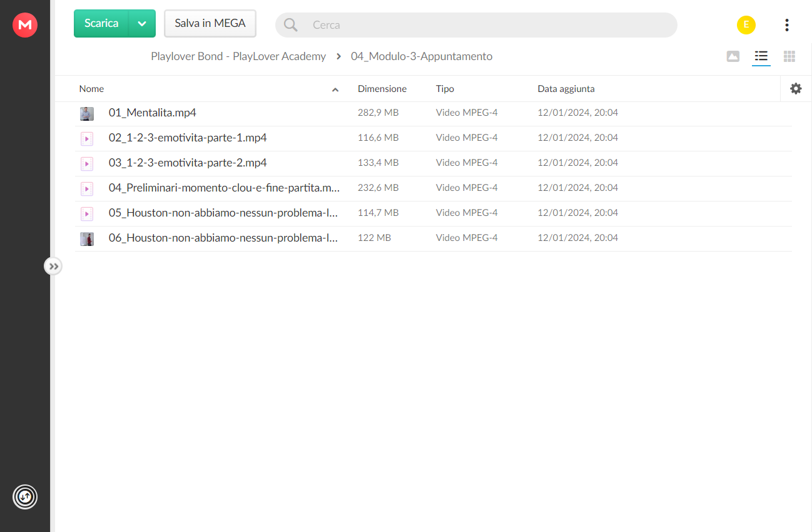
Task: Open the yellow E account avatar
Action: [x=746, y=25]
